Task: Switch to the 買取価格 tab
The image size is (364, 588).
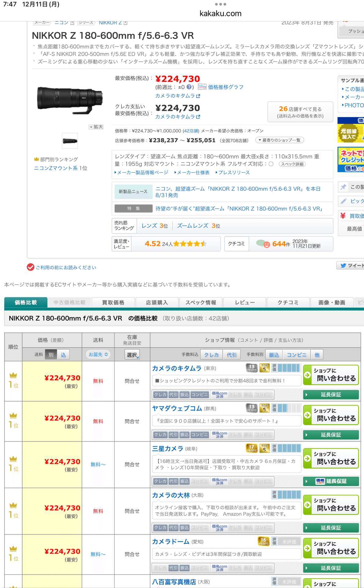Action: pos(113,303)
